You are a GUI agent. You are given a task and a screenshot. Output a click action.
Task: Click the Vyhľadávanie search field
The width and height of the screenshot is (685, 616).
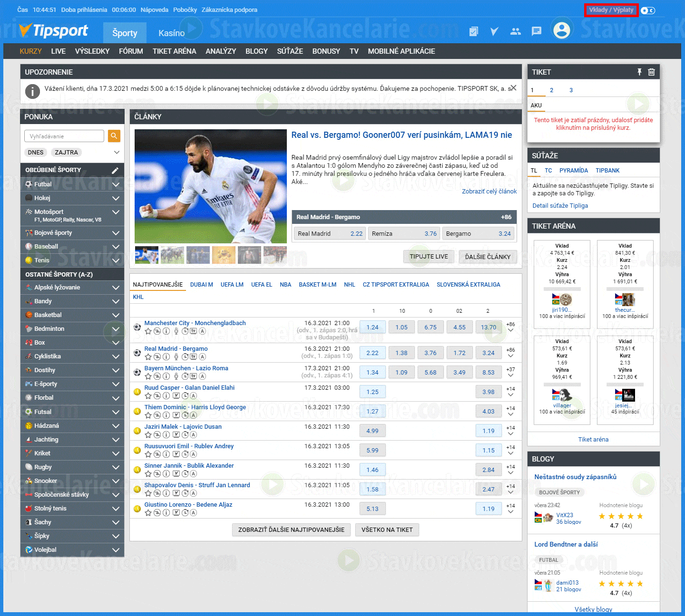click(64, 136)
